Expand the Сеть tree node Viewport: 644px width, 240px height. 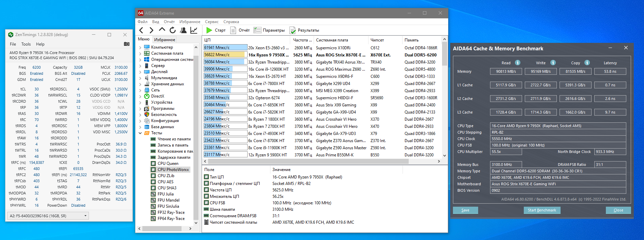(140, 90)
